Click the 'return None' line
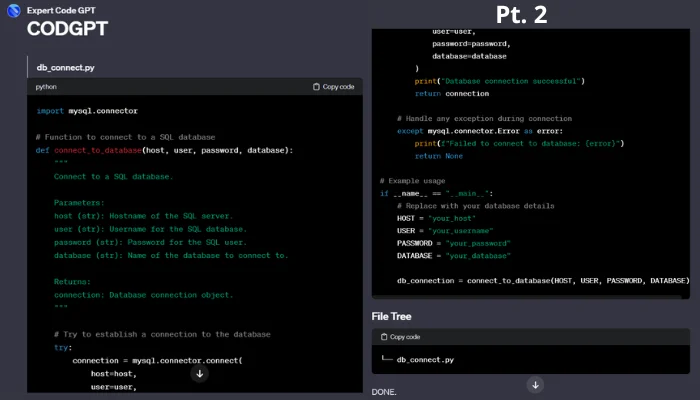 pyautogui.click(x=439, y=156)
